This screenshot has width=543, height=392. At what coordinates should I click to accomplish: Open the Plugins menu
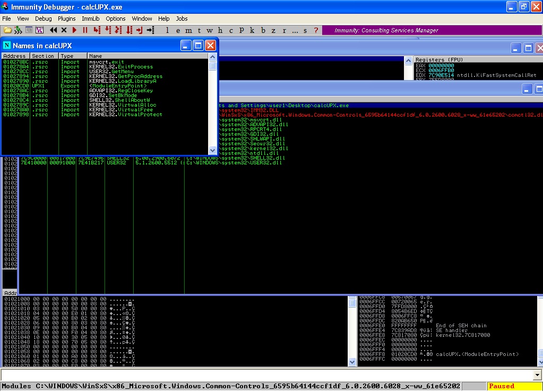67,19
